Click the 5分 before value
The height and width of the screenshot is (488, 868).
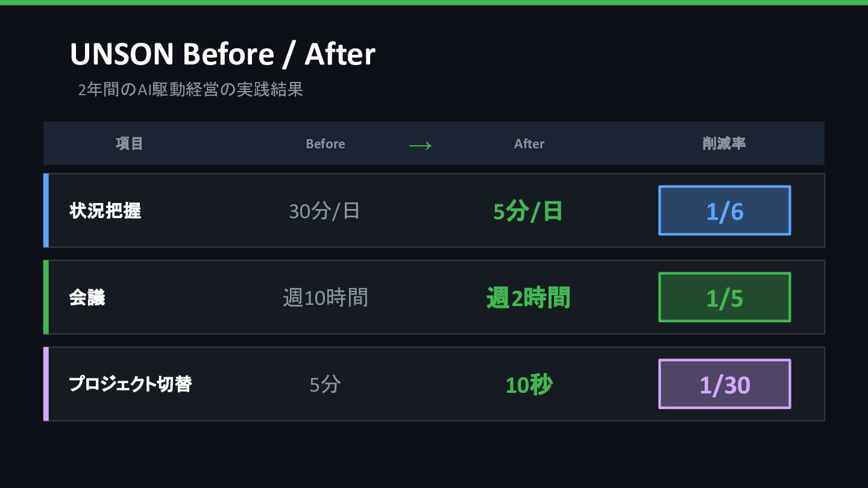pos(325,384)
